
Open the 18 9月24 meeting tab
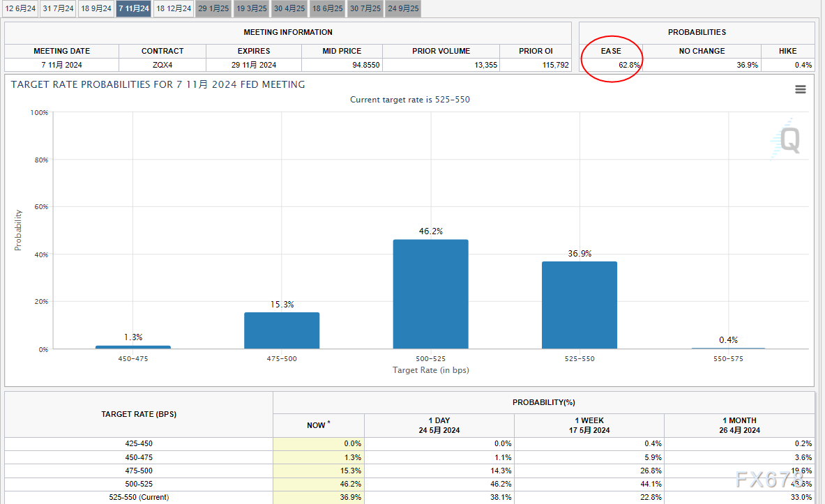(96, 8)
